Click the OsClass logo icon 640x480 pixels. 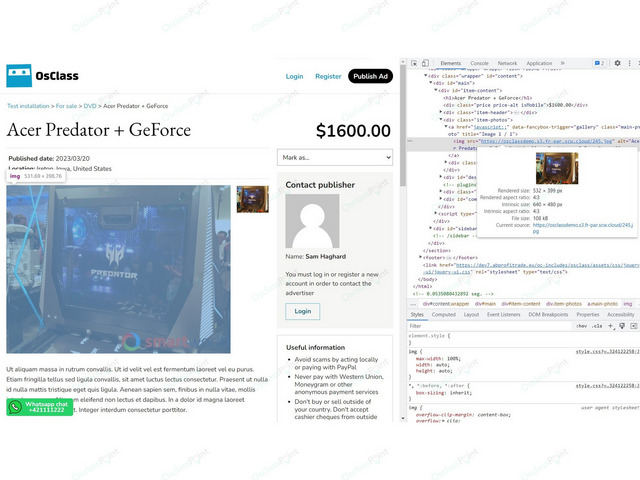tap(19, 76)
